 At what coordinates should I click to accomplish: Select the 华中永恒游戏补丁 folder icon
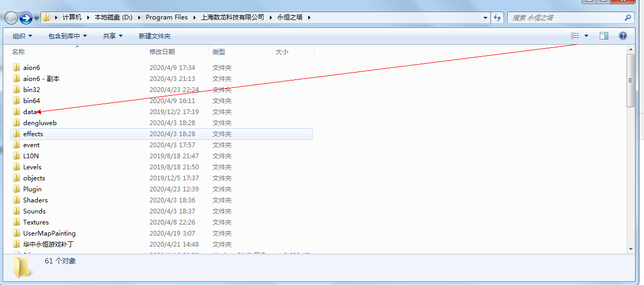(17, 244)
